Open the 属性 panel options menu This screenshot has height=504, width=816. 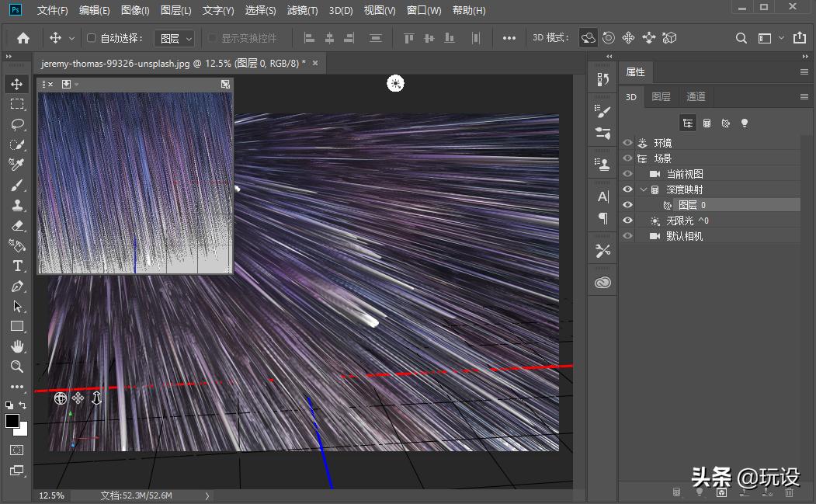coord(804,72)
